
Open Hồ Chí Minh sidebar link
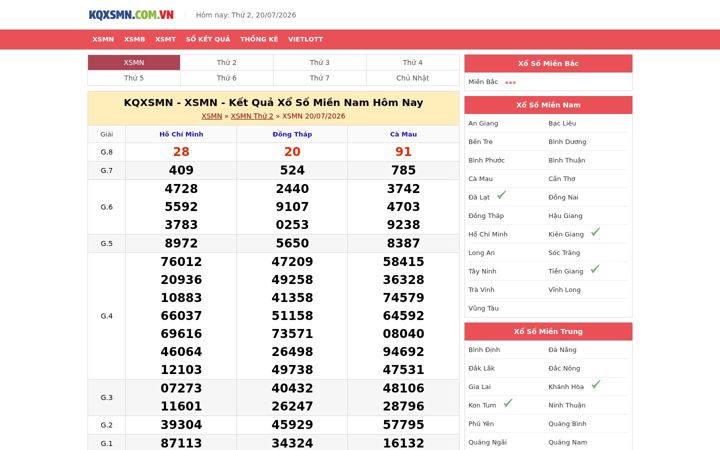click(488, 234)
